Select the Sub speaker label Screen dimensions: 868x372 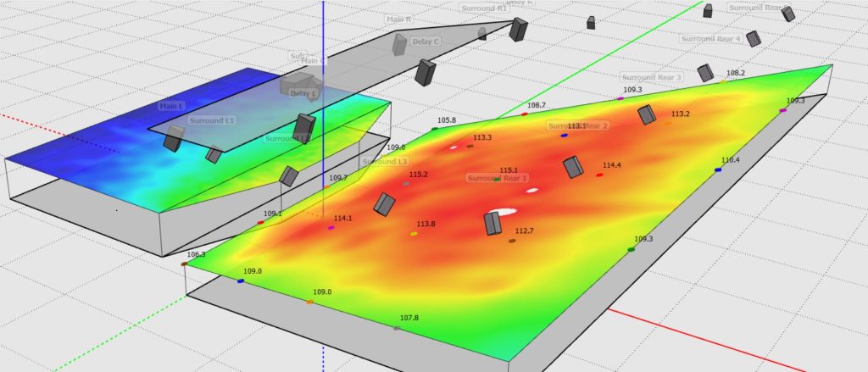coord(298,56)
